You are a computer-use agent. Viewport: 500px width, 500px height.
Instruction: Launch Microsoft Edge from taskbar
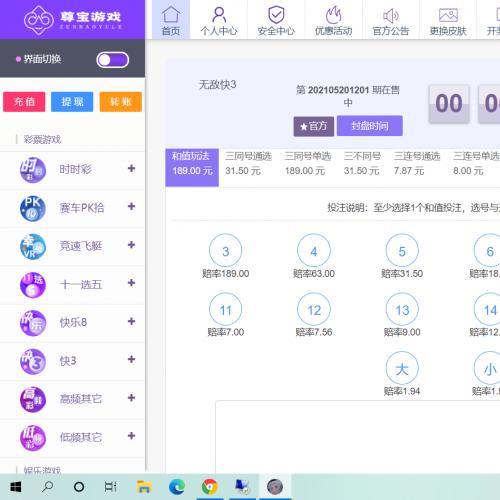177,487
